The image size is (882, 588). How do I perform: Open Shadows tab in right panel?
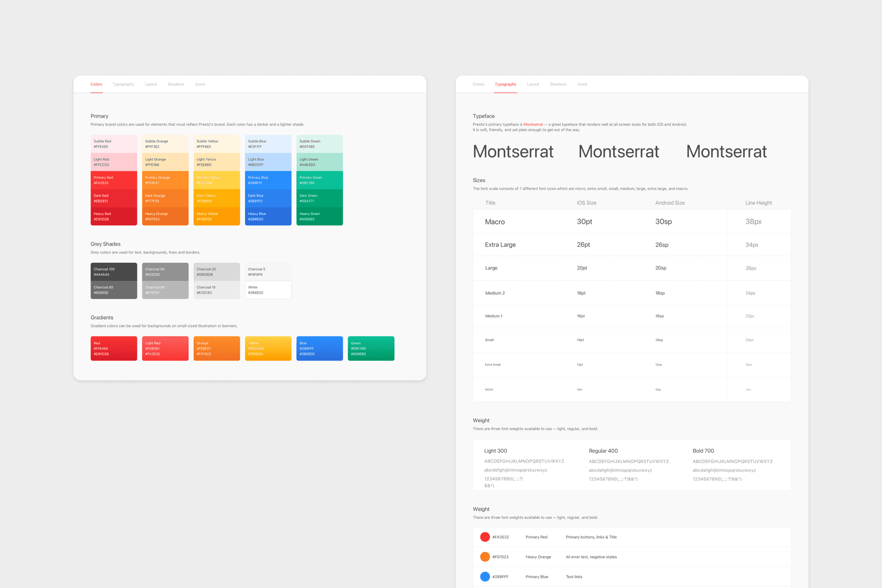tap(558, 84)
